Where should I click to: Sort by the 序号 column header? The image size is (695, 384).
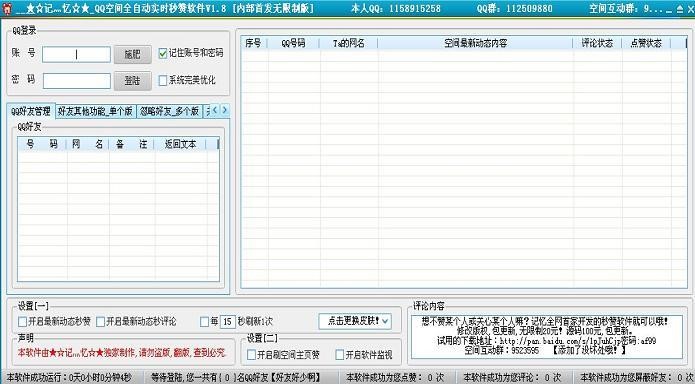coord(254,43)
